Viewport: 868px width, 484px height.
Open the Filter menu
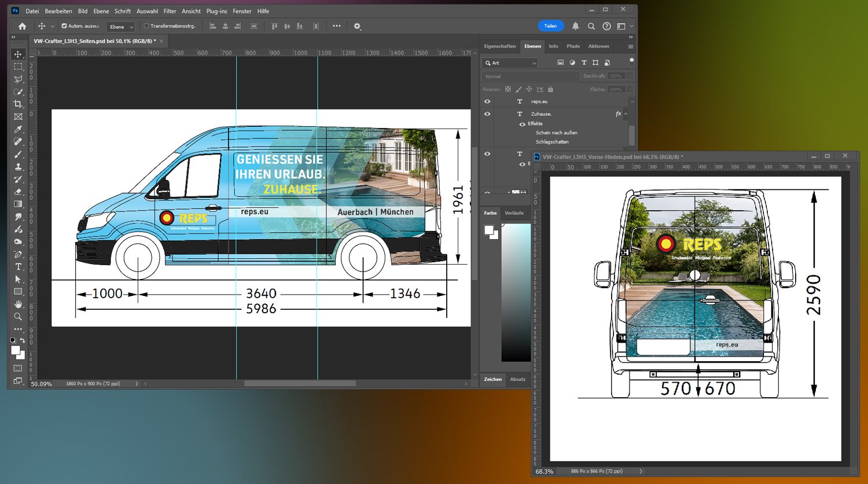point(170,11)
